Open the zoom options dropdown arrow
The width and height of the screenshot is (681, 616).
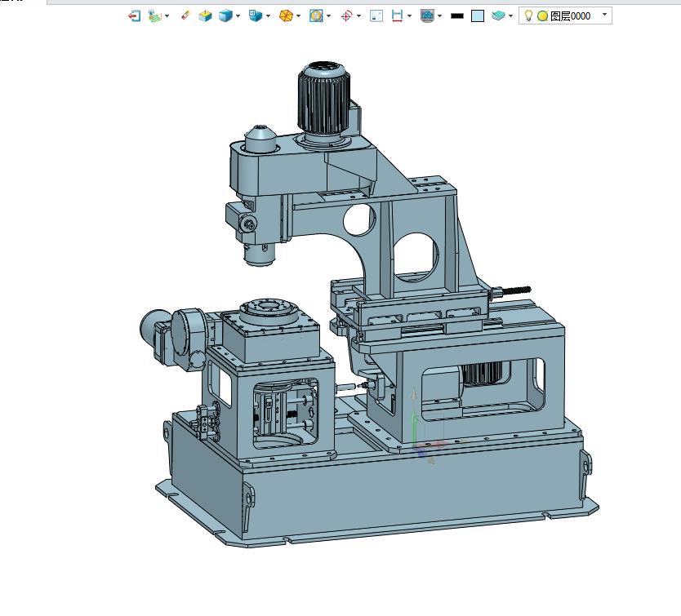(x=328, y=16)
